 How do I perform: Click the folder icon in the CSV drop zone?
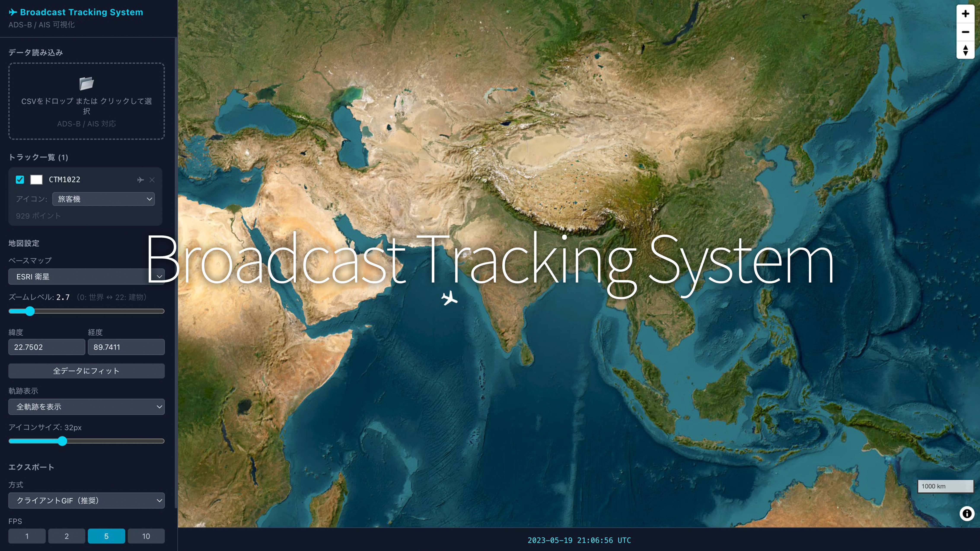87,84
